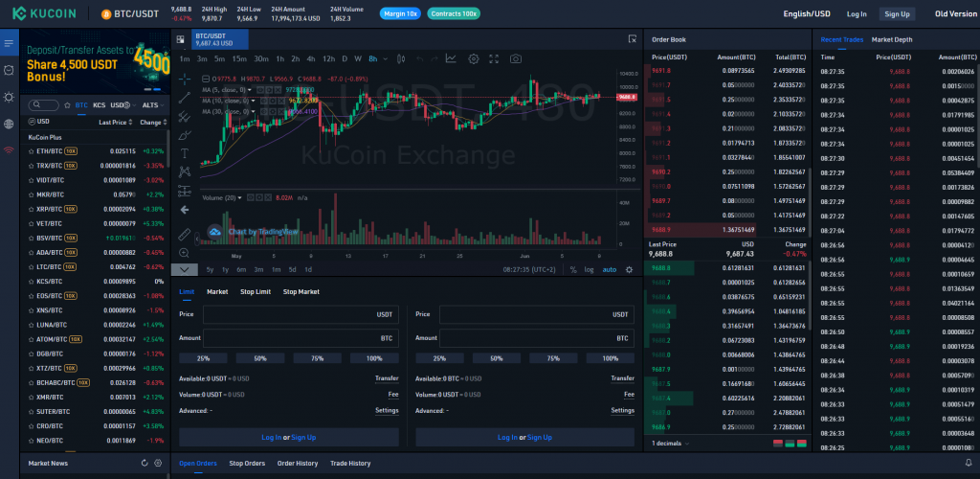The width and height of the screenshot is (980, 479).
Task: Select the brush drawing tool
Action: (185, 135)
